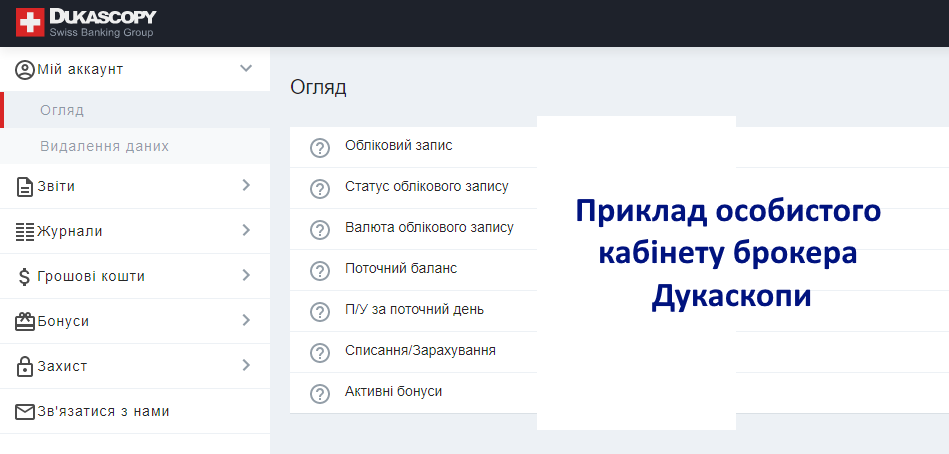Collapse the Мій аккаунт section chevron

tap(246, 68)
